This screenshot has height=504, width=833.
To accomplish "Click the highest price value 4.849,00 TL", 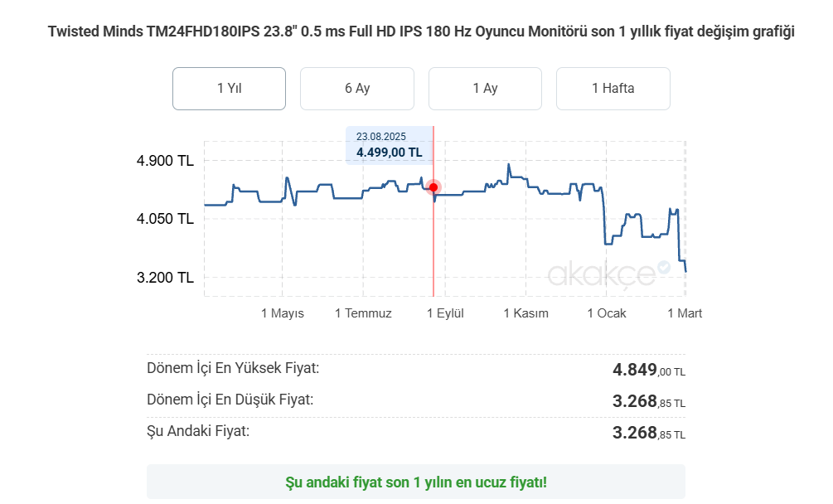I will [649, 370].
